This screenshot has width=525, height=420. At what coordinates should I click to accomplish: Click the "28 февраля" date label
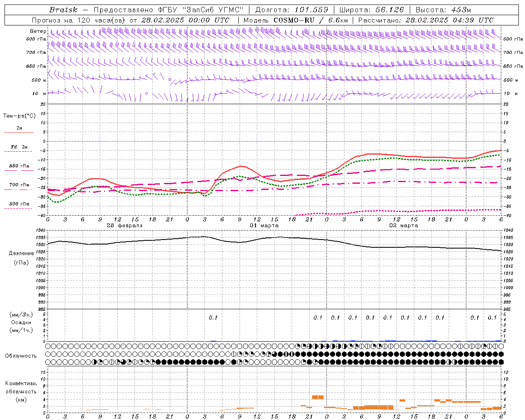pos(125,226)
